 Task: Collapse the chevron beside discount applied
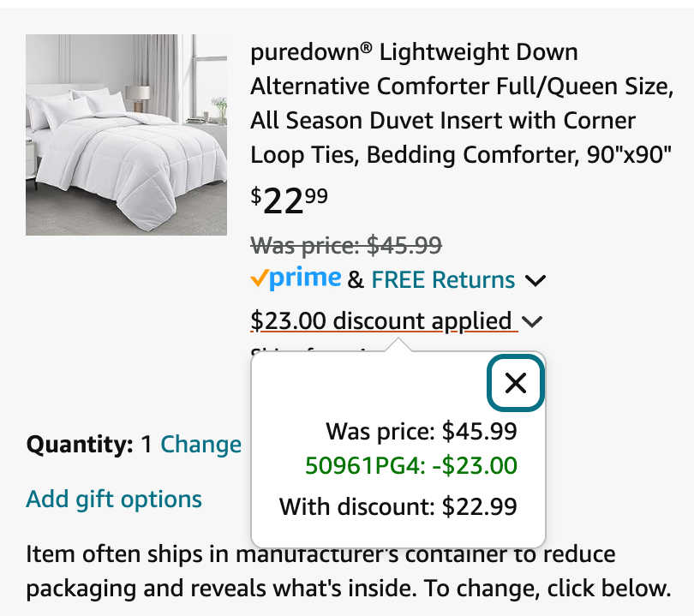click(531, 322)
